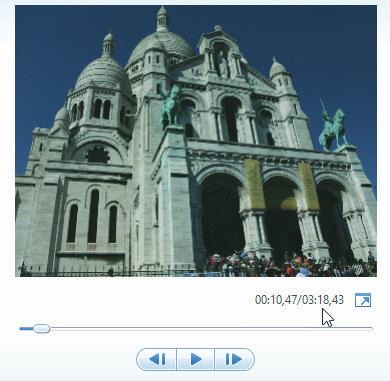Viewport: 390px width, 381px height.
Task: Click the middle of the seek bar track
Action: click(x=196, y=328)
